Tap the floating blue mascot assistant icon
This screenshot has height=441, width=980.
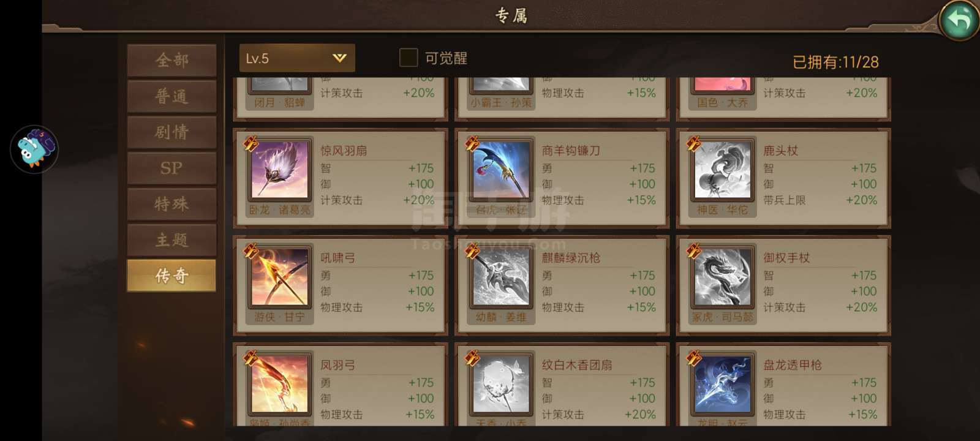[x=34, y=149]
